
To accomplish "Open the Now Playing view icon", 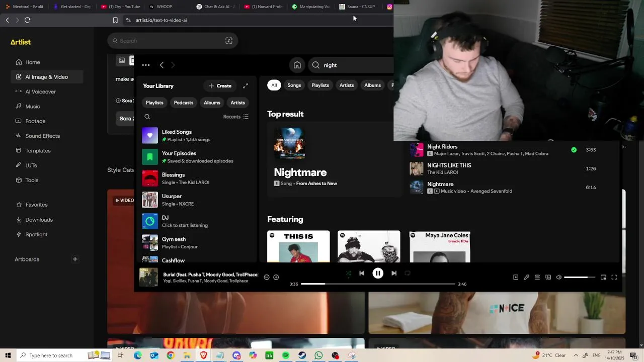I will tap(516, 277).
